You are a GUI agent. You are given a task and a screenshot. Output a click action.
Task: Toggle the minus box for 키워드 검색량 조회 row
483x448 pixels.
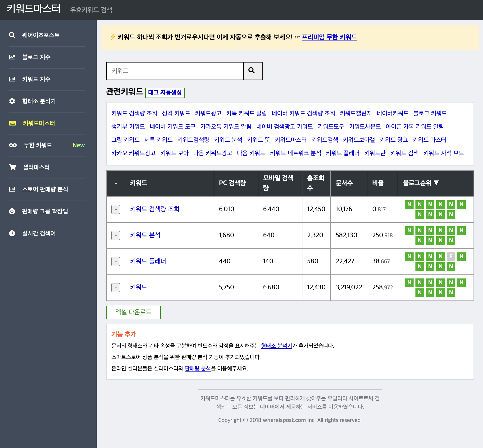(116, 210)
